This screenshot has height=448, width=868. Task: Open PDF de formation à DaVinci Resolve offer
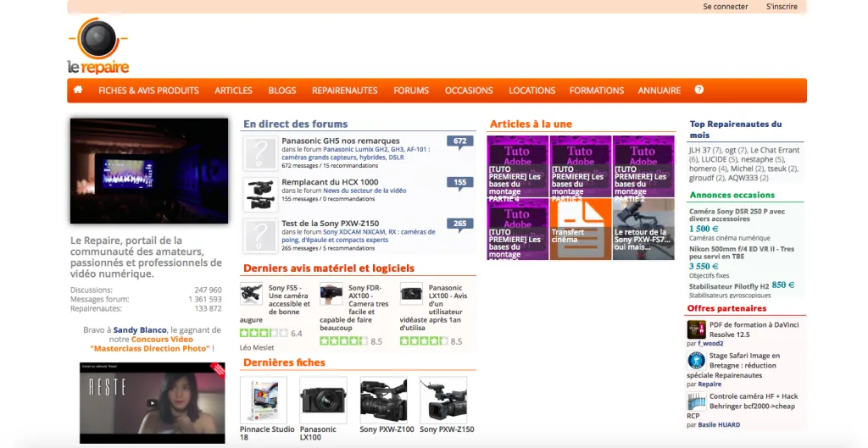tap(754, 329)
